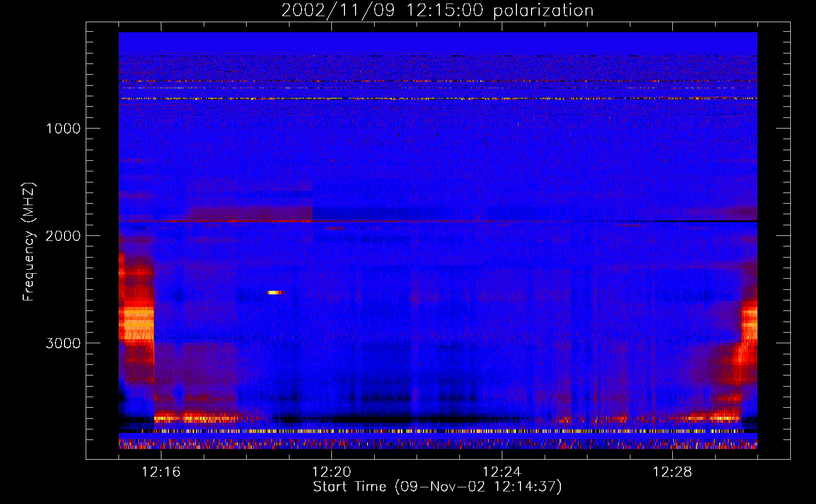Click the small bright yellow burst near 2500 MHz
The width and height of the screenshot is (816, 504).
coord(275,292)
